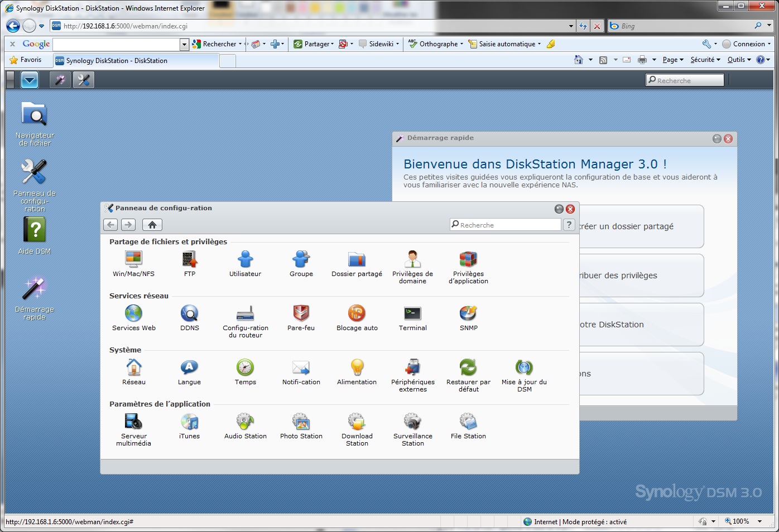779x532 pixels.
Task: Open the IE Page menu
Action: 673,60
